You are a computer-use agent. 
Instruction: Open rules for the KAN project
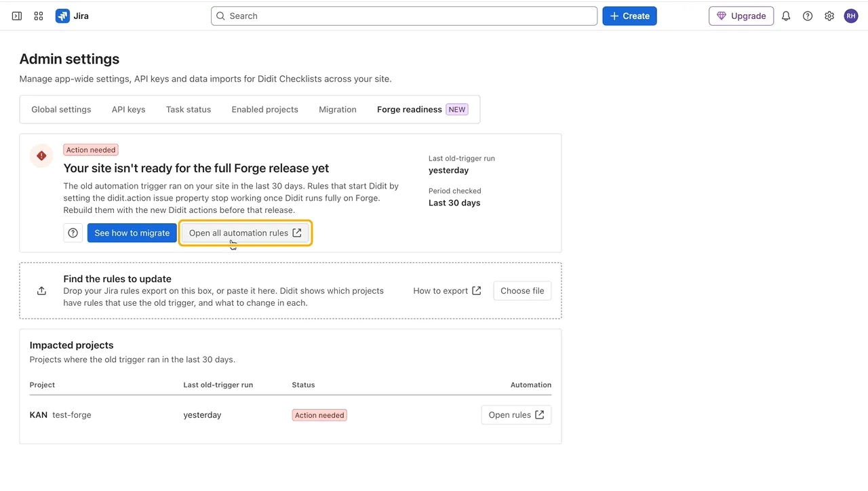click(x=516, y=415)
